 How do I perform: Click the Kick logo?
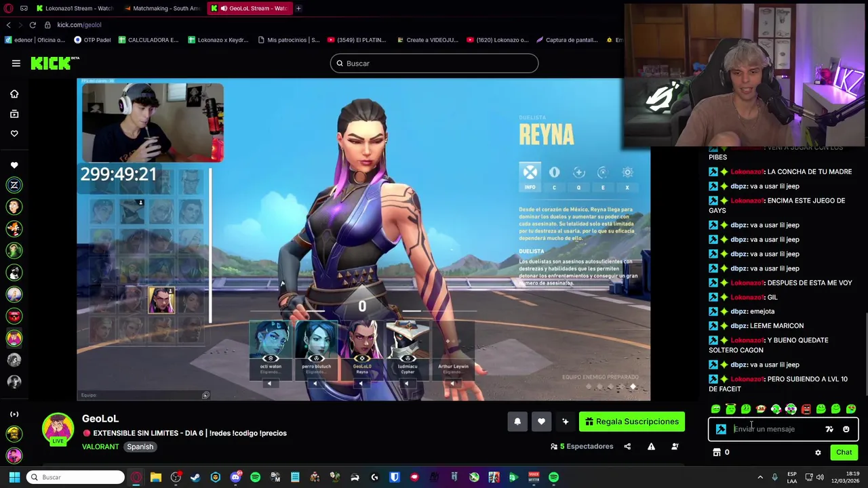pos(54,63)
